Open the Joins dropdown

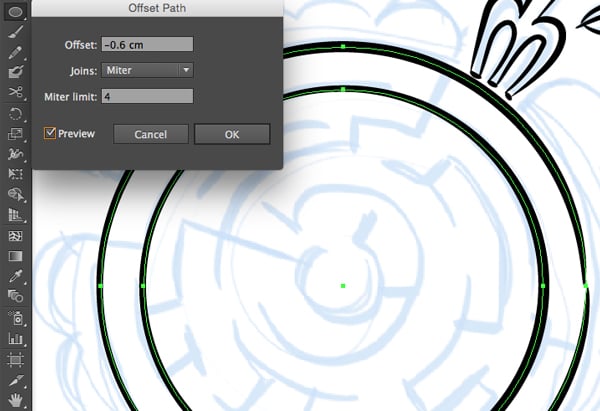(147, 70)
